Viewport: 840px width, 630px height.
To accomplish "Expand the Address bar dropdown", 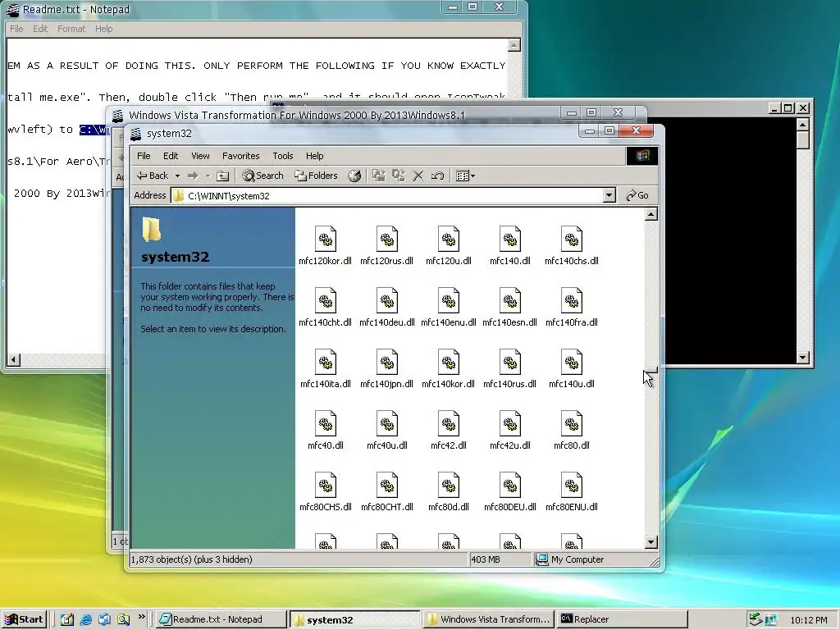I will pyautogui.click(x=609, y=195).
